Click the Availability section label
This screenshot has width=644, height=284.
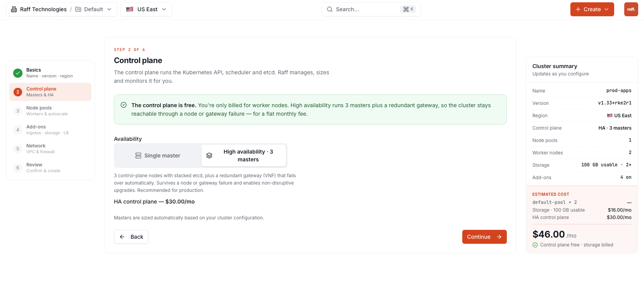pyautogui.click(x=128, y=139)
